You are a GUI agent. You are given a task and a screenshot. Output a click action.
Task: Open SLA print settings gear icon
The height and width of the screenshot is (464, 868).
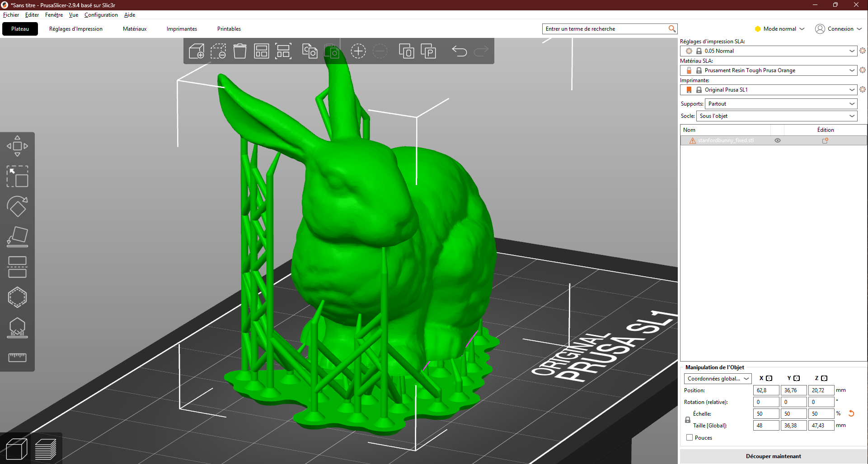(863, 51)
